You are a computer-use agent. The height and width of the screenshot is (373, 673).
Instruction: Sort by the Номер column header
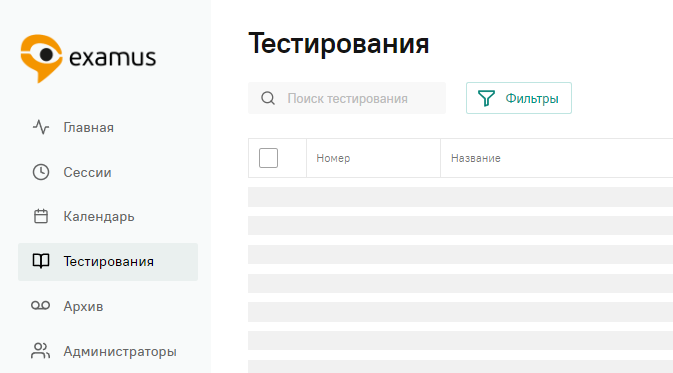tap(333, 158)
